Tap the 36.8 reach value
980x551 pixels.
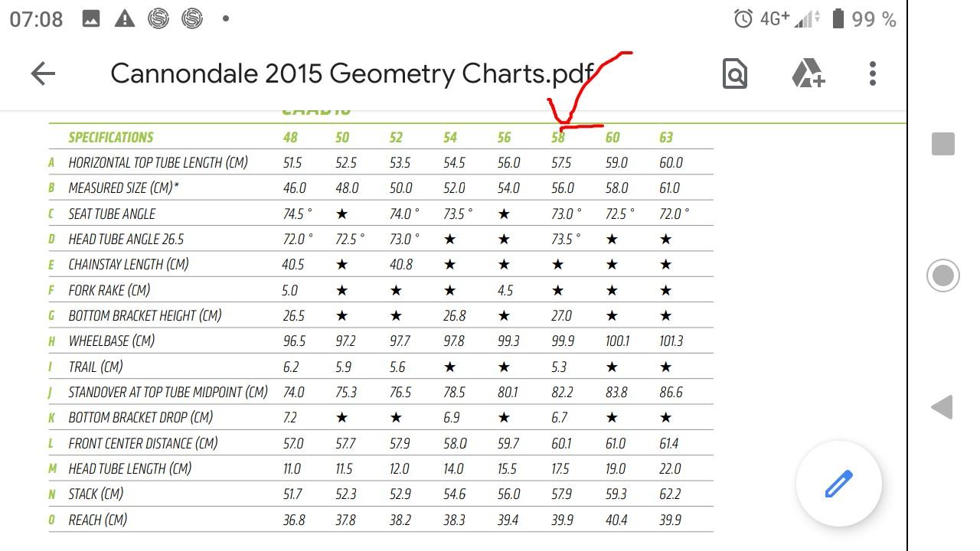pos(294,520)
